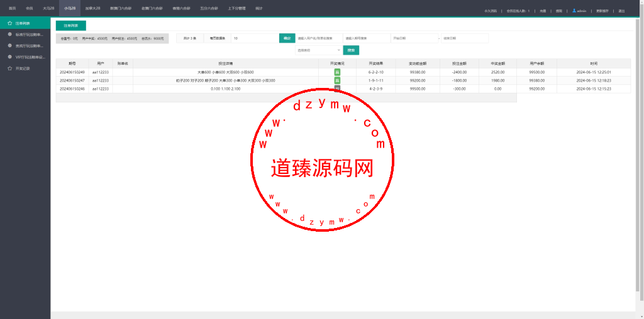644x319 pixels.
Task: Click gear icon beside 贵宾厅玩法赔率 sidebar item
Action: coord(10,46)
